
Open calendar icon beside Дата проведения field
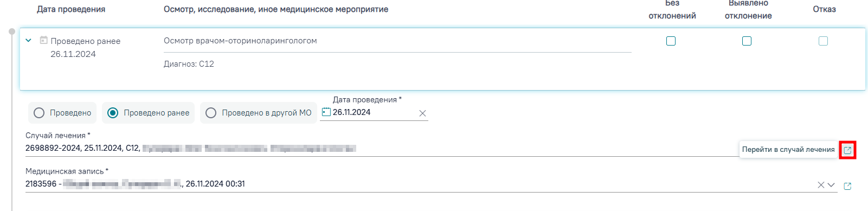(326, 112)
